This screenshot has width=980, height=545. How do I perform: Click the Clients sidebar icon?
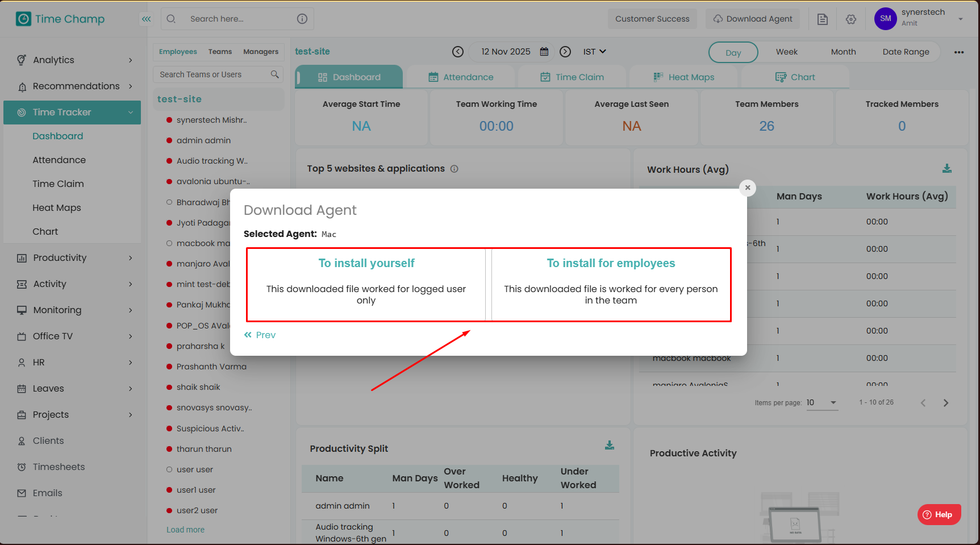coord(22,441)
